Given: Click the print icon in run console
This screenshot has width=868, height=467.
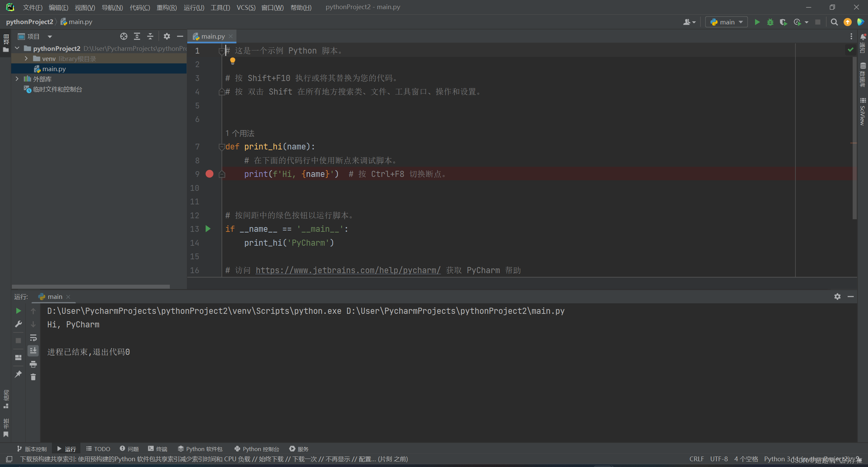Looking at the screenshot, I should (x=33, y=364).
